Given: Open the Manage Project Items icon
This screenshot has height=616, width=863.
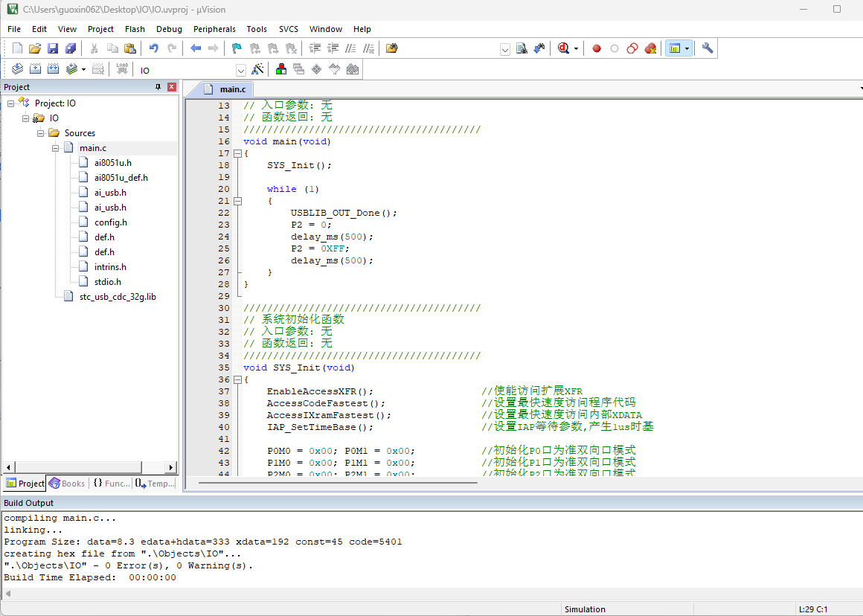Looking at the screenshot, I should 281,69.
